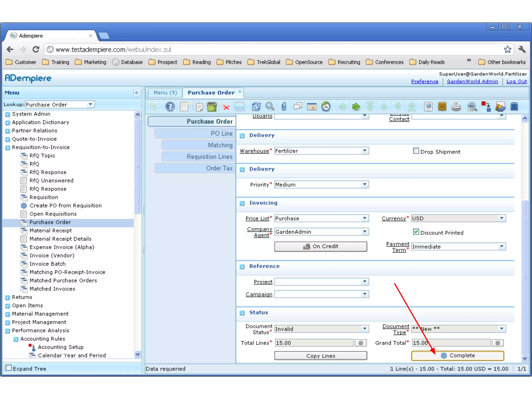
Task: Expand the System Admin tree node
Action: (x=8, y=114)
